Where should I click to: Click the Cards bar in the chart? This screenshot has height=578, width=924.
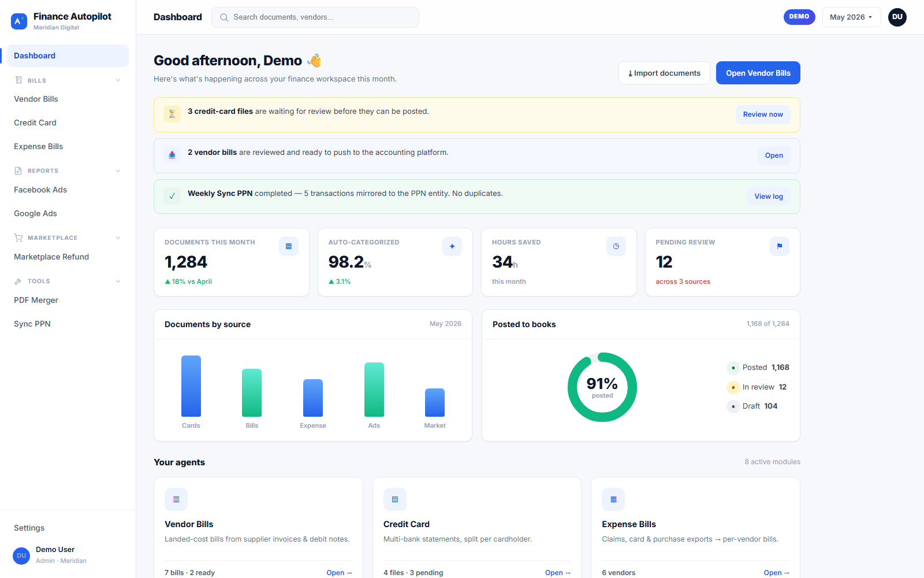coord(191,386)
